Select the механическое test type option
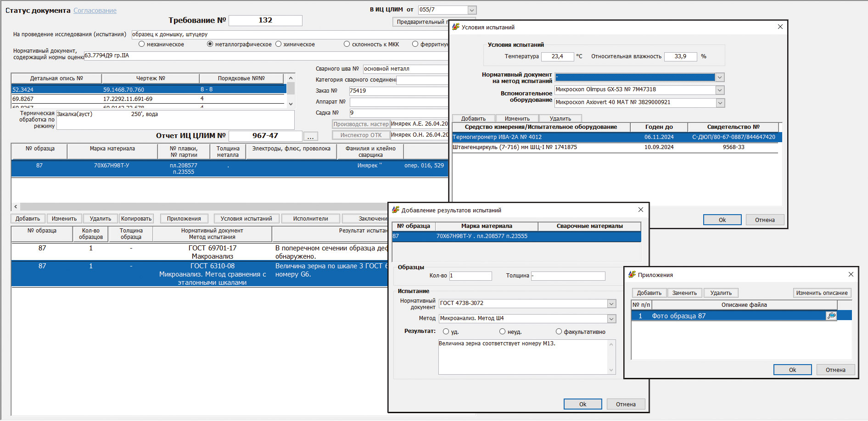The image size is (868, 421). click(x=142, y=44)
